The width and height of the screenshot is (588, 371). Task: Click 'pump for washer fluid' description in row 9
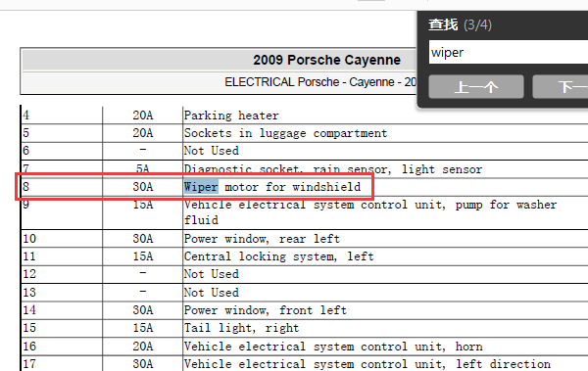point(370,212)
